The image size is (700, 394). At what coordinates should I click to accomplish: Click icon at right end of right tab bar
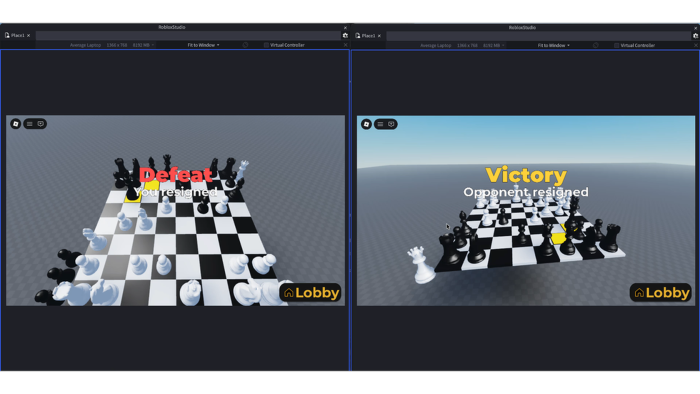tap(696, 36)
